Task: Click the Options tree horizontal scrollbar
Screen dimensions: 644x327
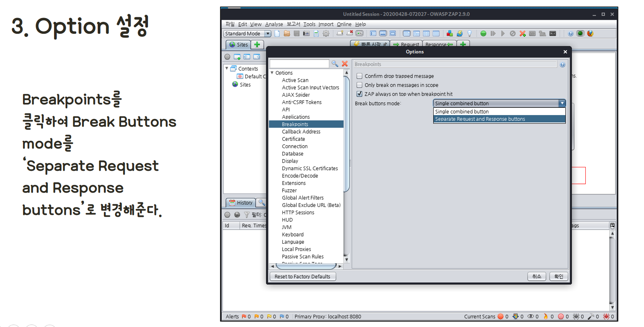Action: 306,266
